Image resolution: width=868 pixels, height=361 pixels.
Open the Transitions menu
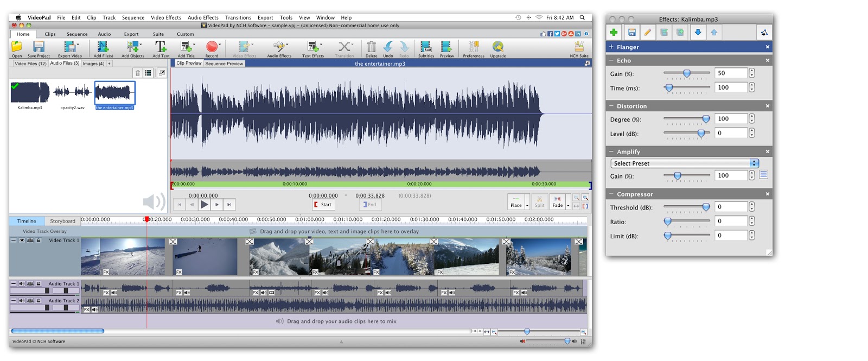[x=238, y=17]
